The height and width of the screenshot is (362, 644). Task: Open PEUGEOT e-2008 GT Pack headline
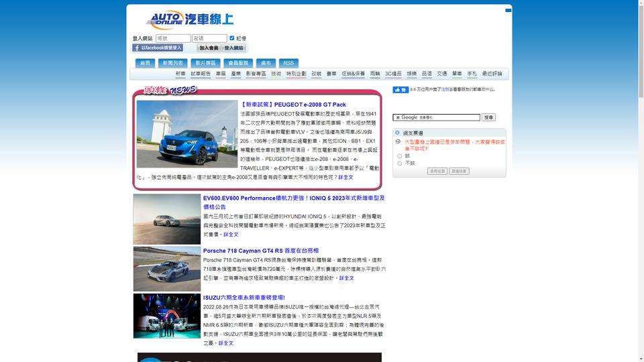293,105
